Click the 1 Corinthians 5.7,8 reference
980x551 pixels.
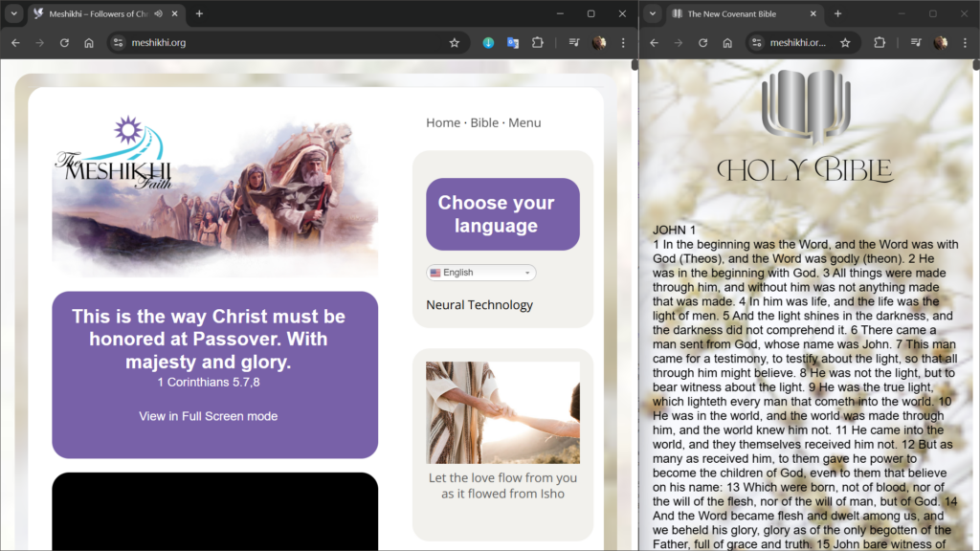208,383
